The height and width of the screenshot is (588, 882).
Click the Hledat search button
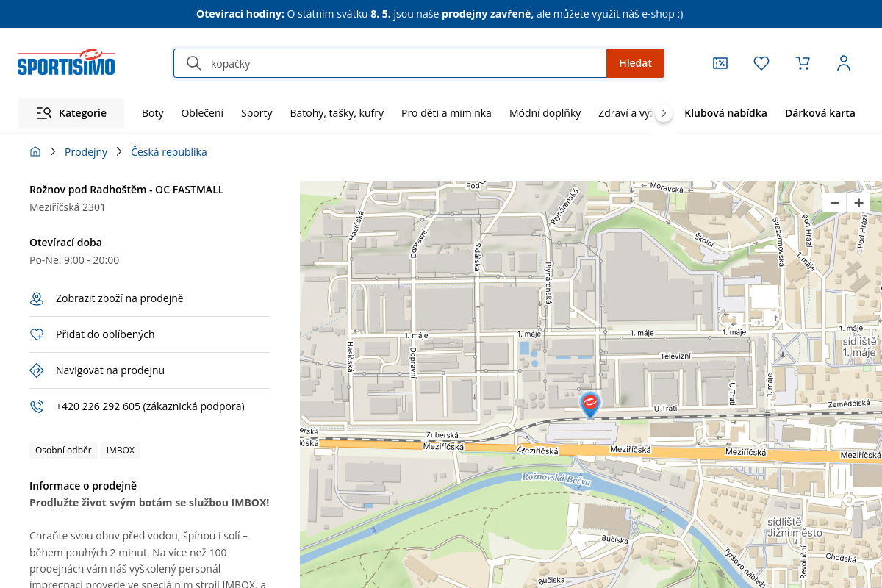coord(635,63)
